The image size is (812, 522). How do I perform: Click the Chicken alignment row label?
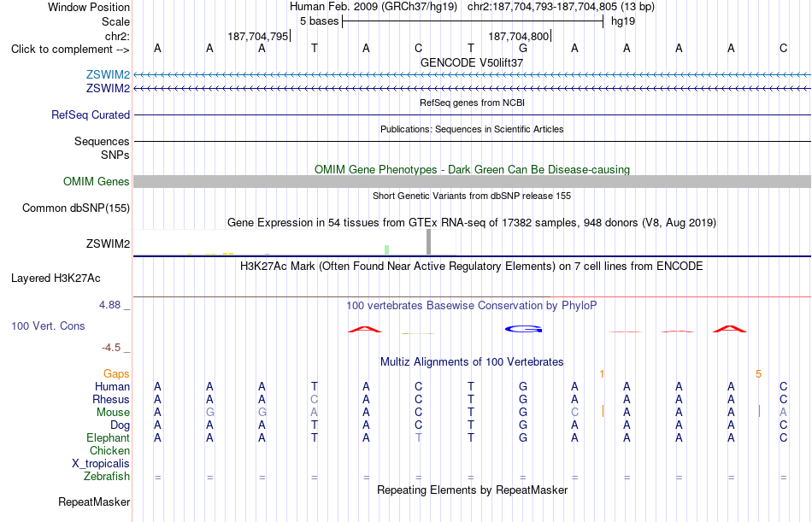[109, 450]
